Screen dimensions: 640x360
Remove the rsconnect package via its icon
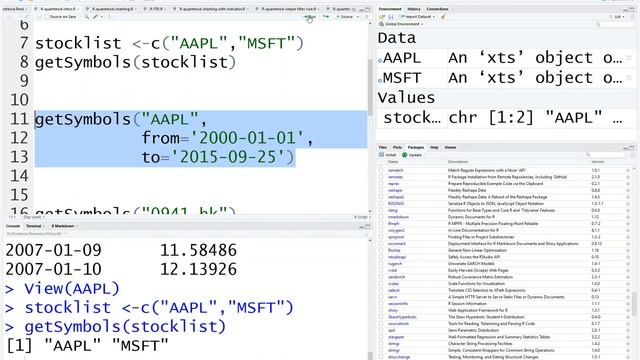tap(628, 244)
